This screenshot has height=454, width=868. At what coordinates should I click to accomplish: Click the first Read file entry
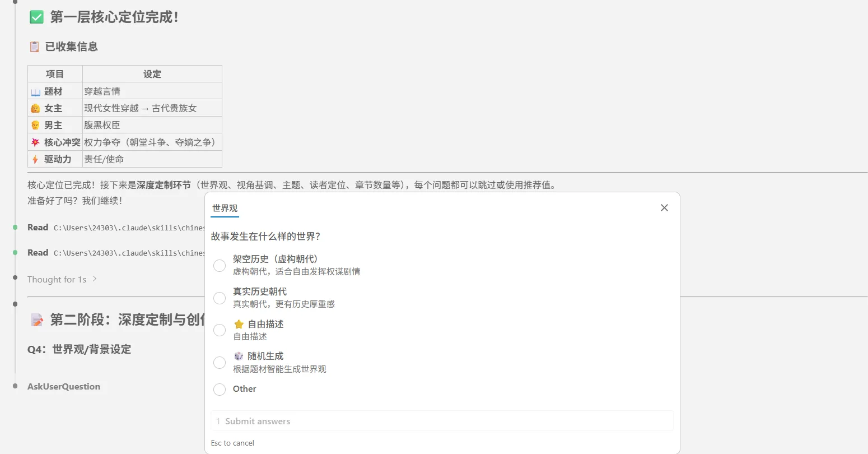pyautogui.click(x=116, y=228)
